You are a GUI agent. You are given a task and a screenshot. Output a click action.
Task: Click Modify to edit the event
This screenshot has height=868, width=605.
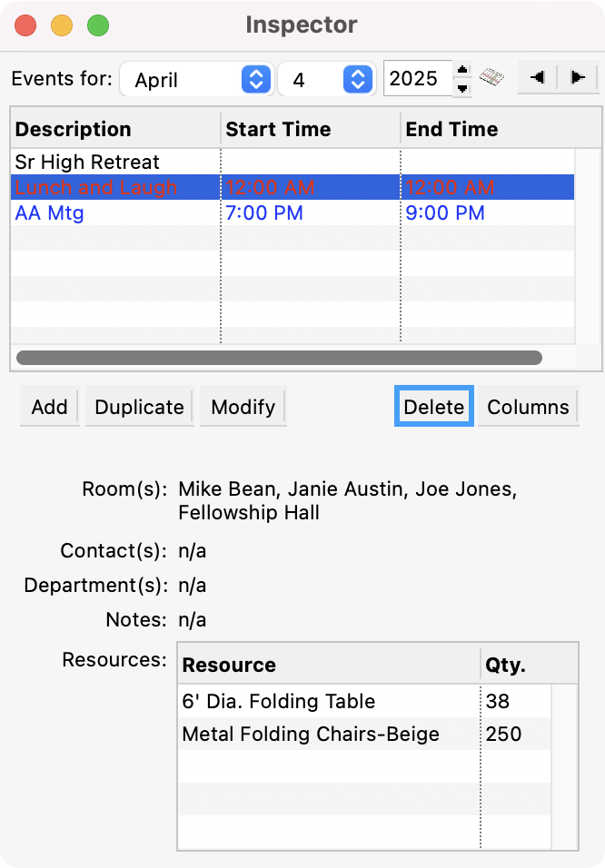click(243, 407)
